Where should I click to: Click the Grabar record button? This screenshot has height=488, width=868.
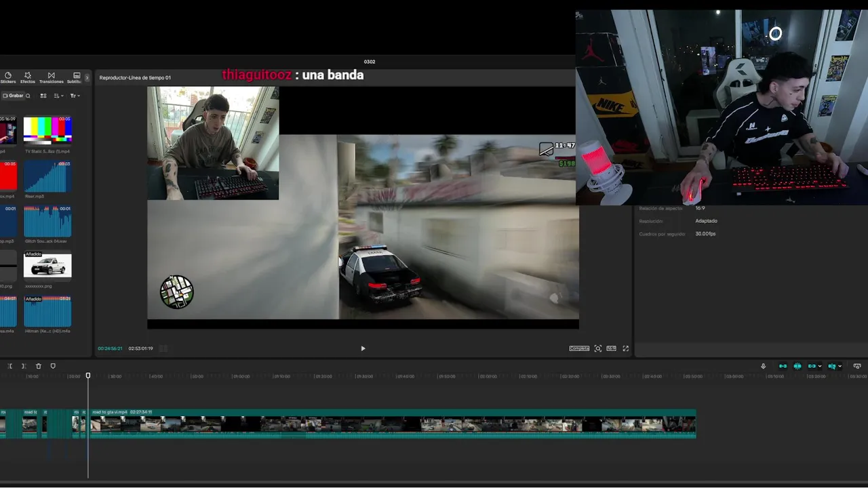click(13, 96)
